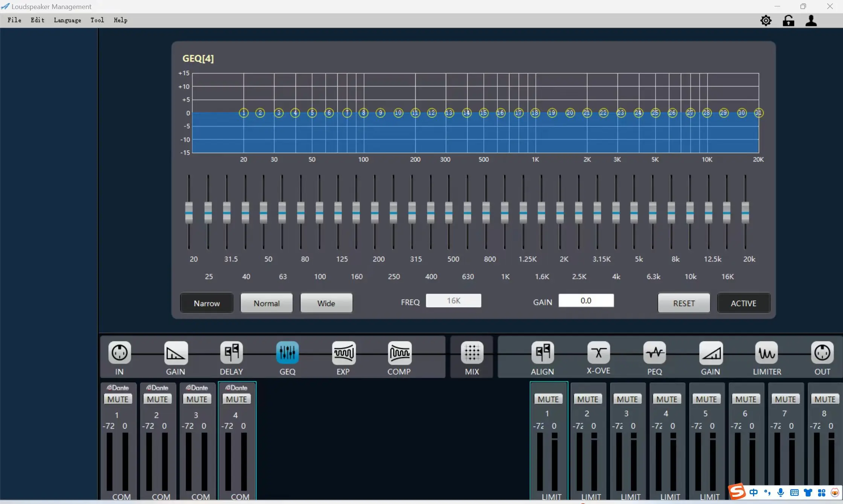The width and height of the screenshot is (843, 504).
Task: Mute input channel 1
Action: [118, 399]
